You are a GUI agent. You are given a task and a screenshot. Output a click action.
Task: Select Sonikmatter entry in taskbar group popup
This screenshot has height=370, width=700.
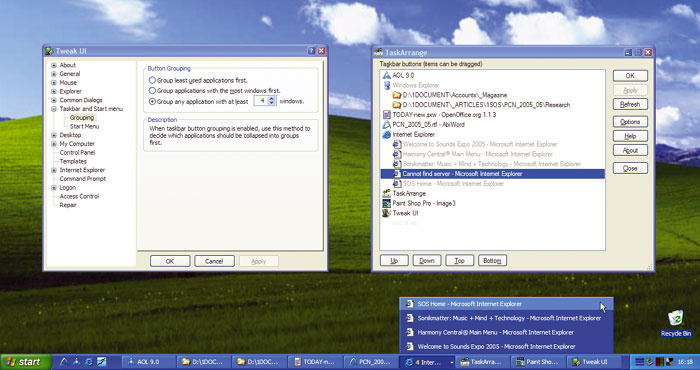click(506, 318)
